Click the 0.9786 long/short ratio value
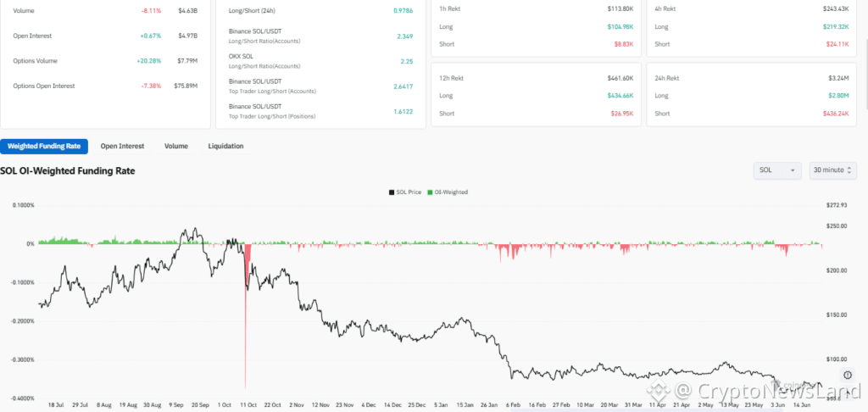Screen dimensions: 868x412 [403, 10]
